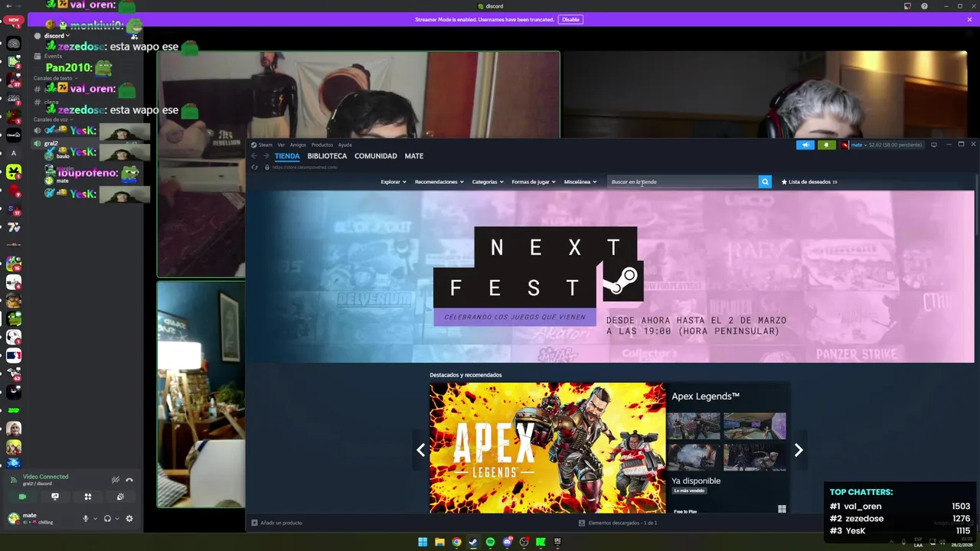
Task: Open the Productos menu in Steam
Action: [322, 145]
